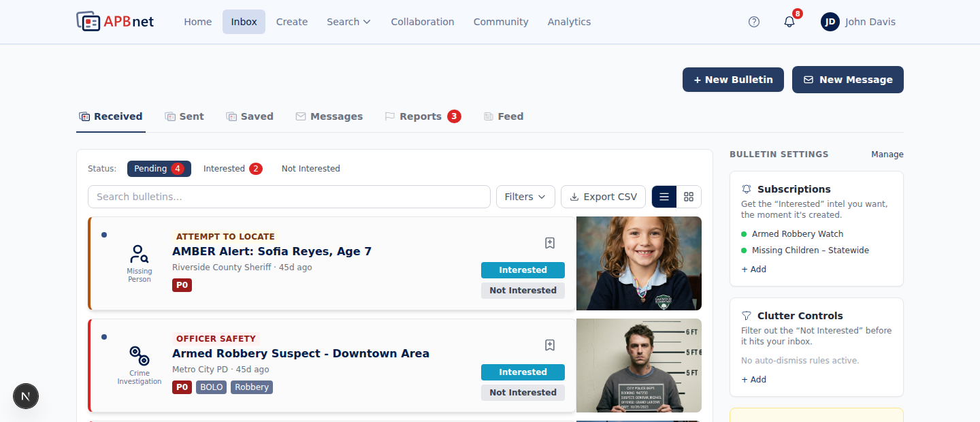Click unread dot on Armed Robbery bulletin
This screenshot has width=980, height=422.
pos(104,337)
